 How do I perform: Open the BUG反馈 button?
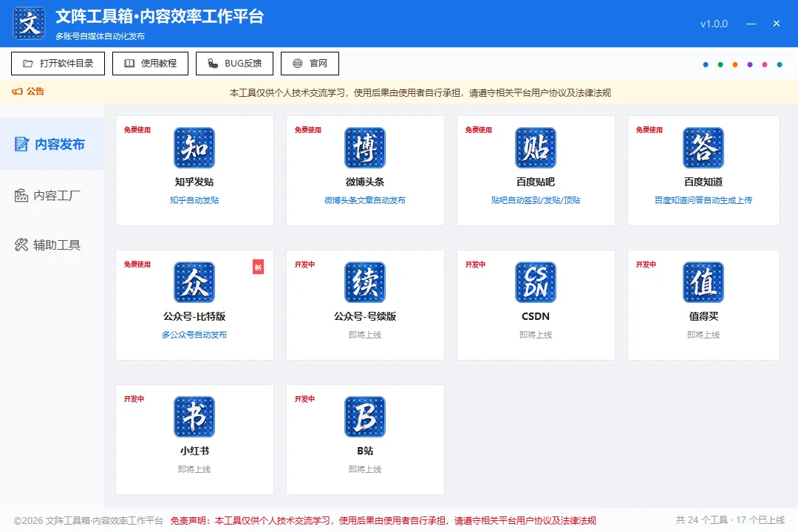235,64
